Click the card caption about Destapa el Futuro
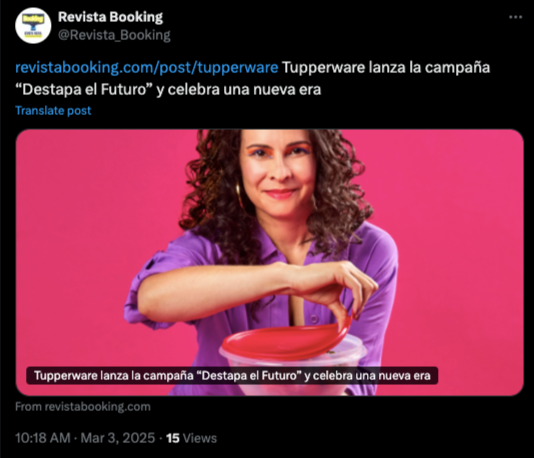This screenshot has width=534, height=458. 232,376
